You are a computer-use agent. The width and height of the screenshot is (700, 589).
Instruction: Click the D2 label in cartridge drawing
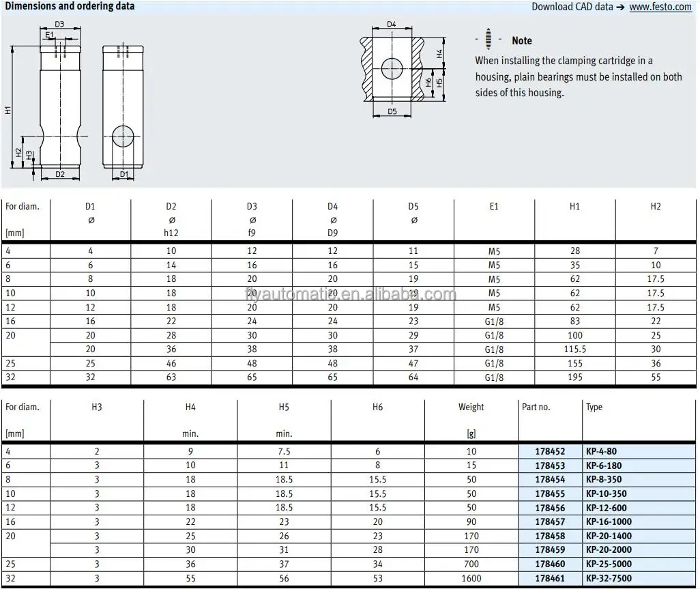[x=60, y=175]
